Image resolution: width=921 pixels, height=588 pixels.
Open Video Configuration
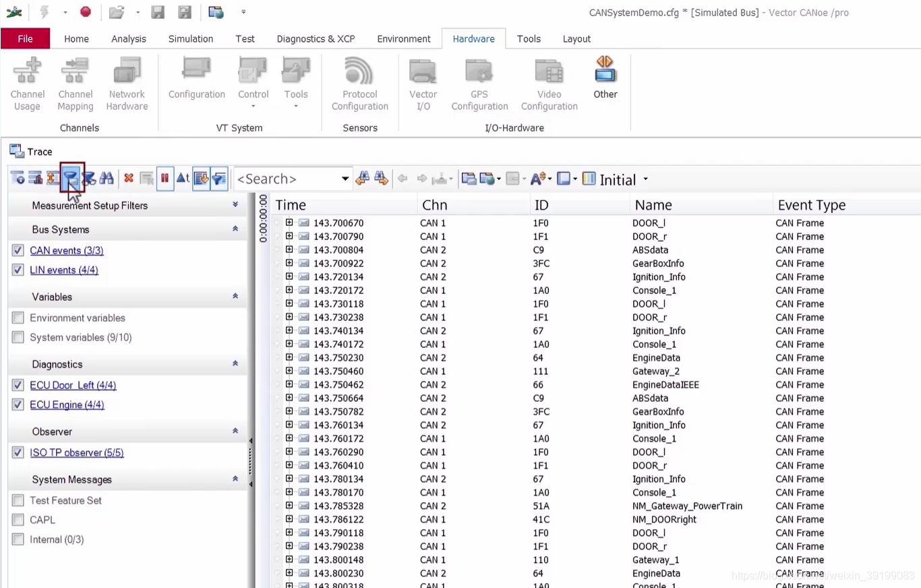(549, 84)
